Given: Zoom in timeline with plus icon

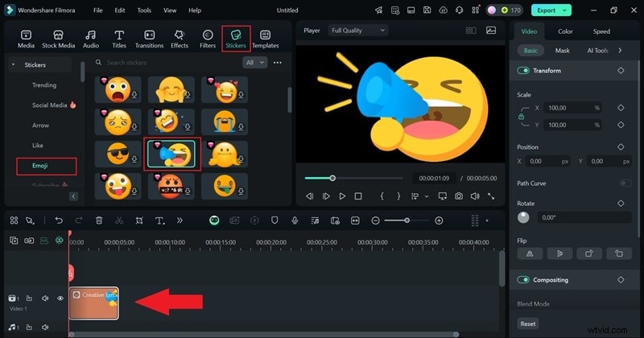Looking at the screenshot, I should point(439,221).
